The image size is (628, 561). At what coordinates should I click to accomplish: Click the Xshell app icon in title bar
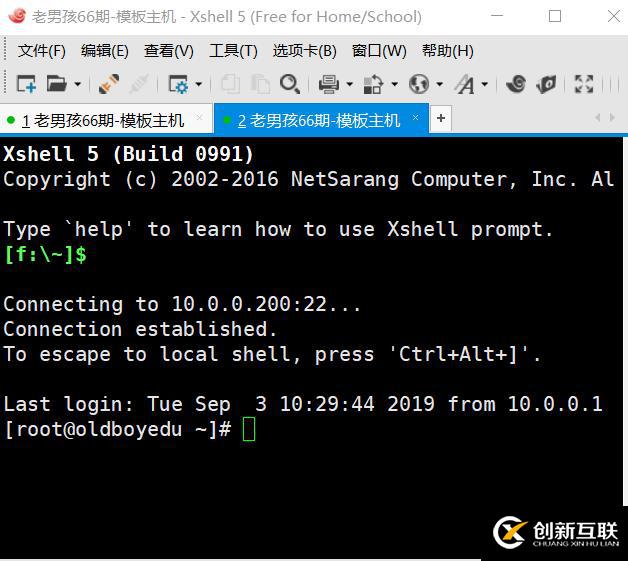[x=17, y=16]
